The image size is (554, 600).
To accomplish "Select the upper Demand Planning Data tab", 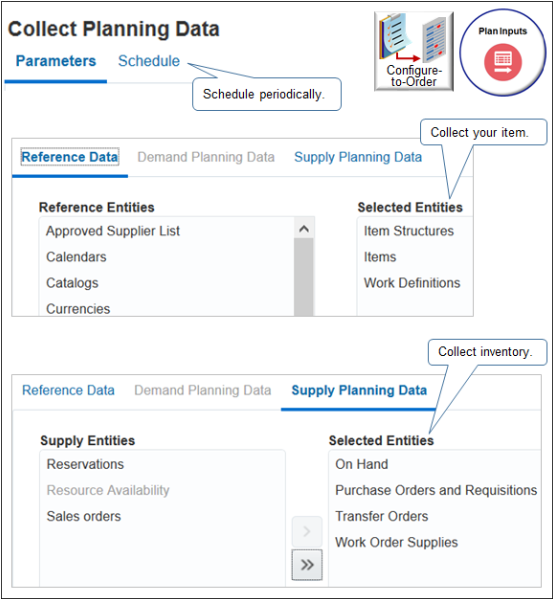I will [x=206, y=157].
